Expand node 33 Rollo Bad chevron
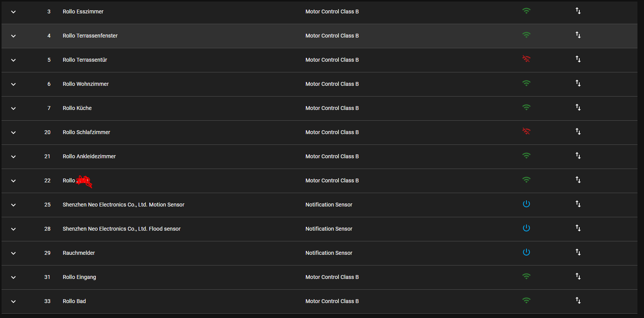This screenshot has height=318, width=644. [13, 302]
